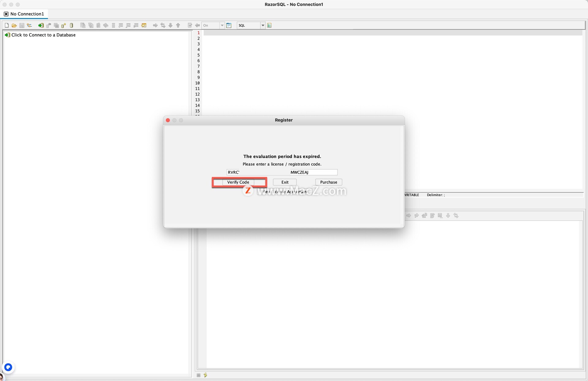Click the lone database cylinder toolbar icon
The width and height of the screenshot is (588, 381).
(72, 25)
